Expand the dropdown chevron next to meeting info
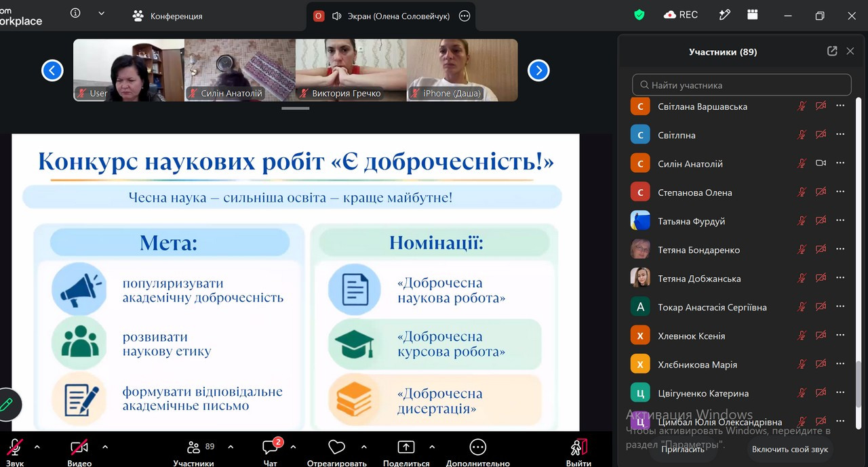 point(102,14)
